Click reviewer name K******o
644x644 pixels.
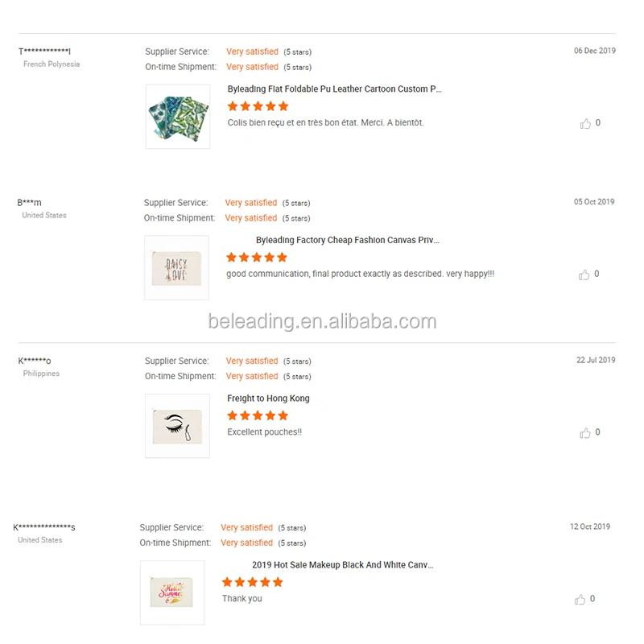[x=35, y=361]
